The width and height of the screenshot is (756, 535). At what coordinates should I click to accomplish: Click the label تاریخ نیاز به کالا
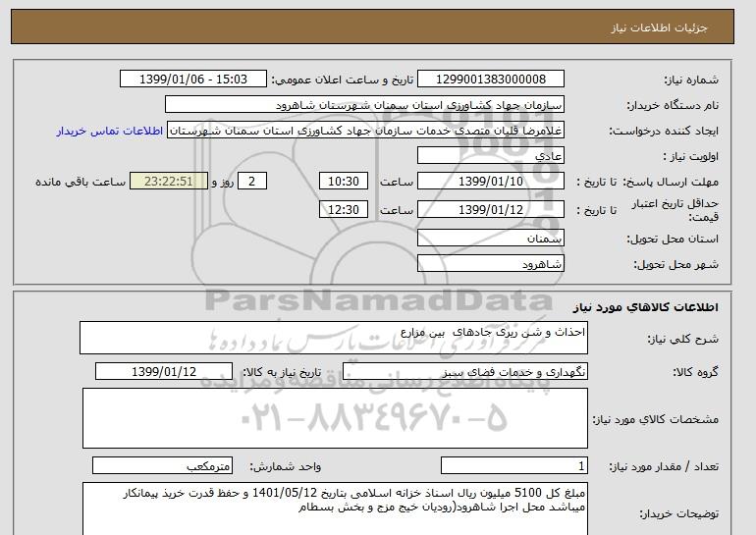pyautogui.click(x=282, y=372)
